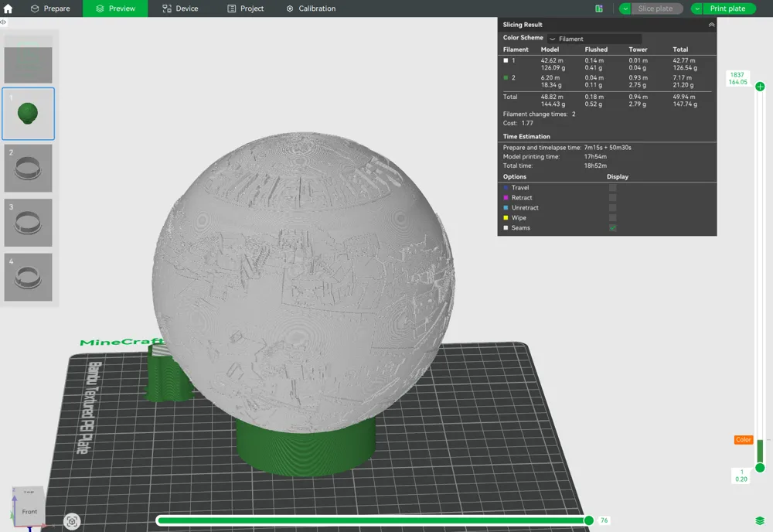The width and height of the screenshot is (773, 532).
Task: Click the AMS filament mapping icon
Action: coord(599,9)
